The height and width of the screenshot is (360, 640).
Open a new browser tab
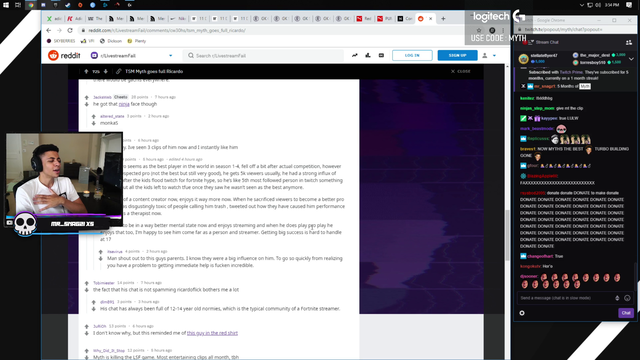443,19
